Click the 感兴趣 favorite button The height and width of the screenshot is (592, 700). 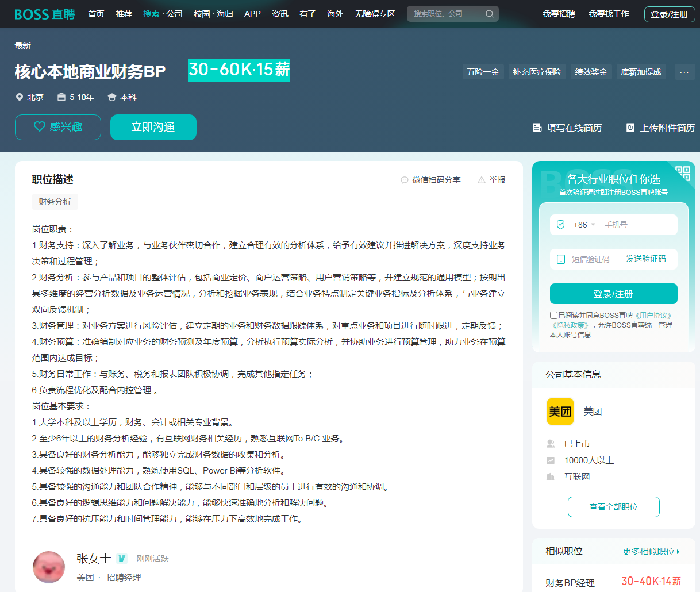(x=58, y=127)
